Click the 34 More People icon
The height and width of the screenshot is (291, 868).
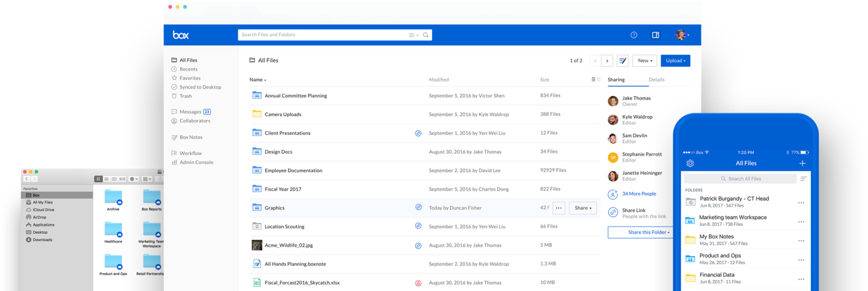(x=613, y=194)
